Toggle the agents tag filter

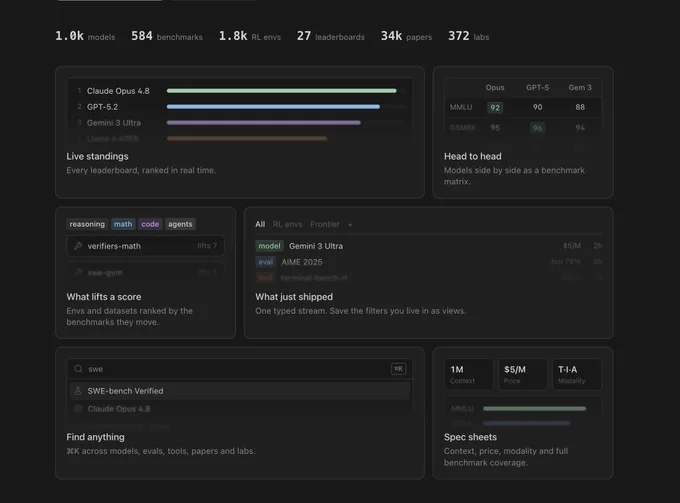(180, 224)
